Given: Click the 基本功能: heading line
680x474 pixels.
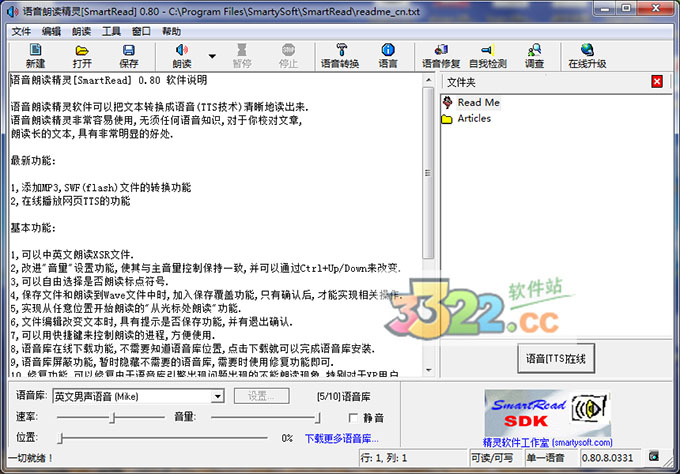Looking at the screenshot, I should pyautogui.click(x=33, y=228).
